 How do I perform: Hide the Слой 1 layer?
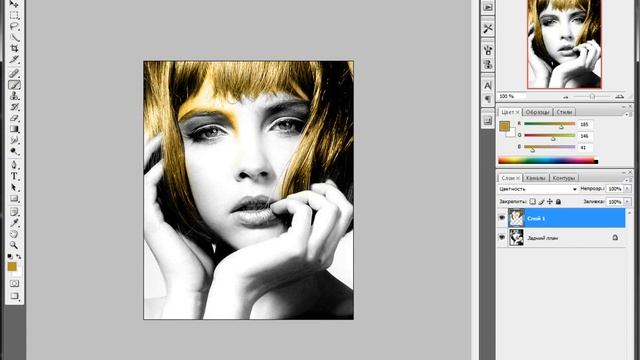[x=502, y=218]
